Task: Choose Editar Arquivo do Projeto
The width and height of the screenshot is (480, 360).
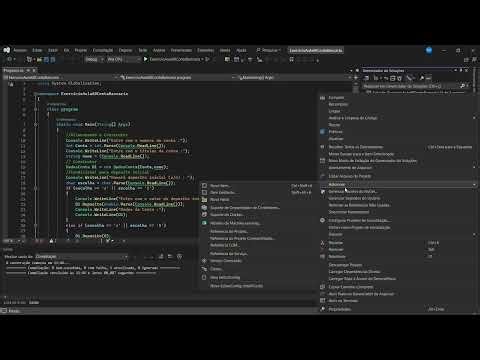Action: click(398, 176)
